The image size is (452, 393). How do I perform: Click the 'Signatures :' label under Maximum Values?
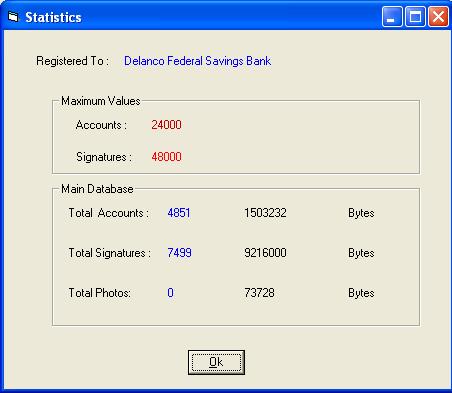(x=104, y=157)
